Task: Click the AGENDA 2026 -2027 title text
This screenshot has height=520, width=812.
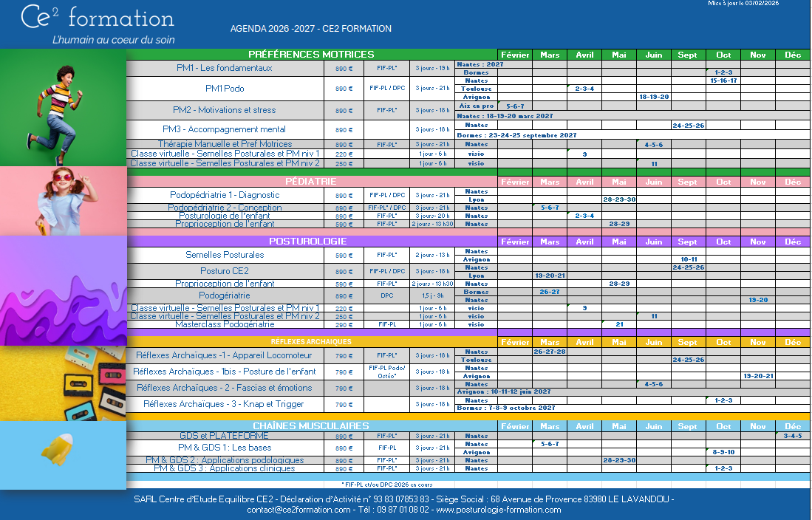Action: [x=310, y=29]
